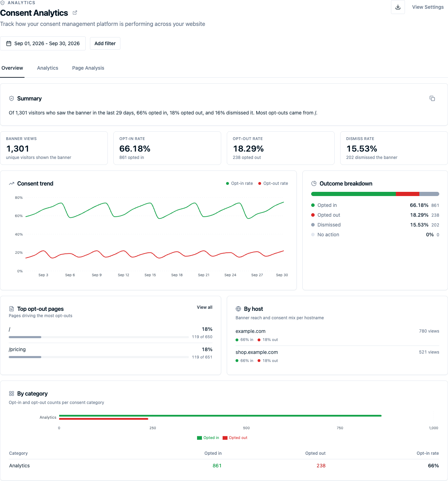This screenshot has height=481, width=448.
Task: Click the green 861 table cell
Action: [217, 466]
